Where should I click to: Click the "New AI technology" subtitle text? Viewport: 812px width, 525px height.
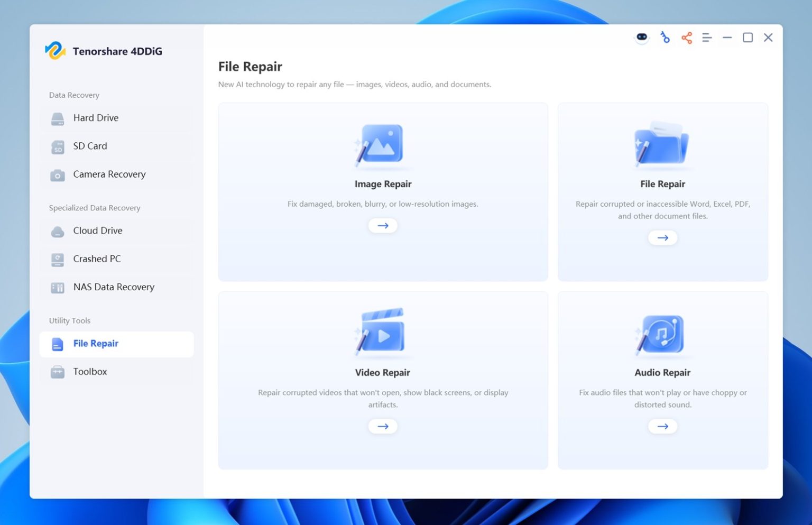point(355,85)
